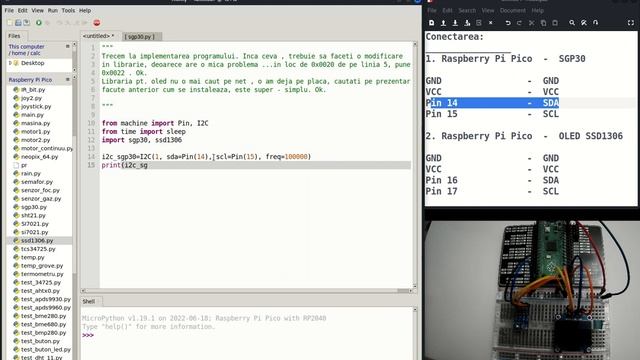This screenshot has height=360, width=640.
Task: Click the debug script icon in Thonny
Action: (48, 23)
